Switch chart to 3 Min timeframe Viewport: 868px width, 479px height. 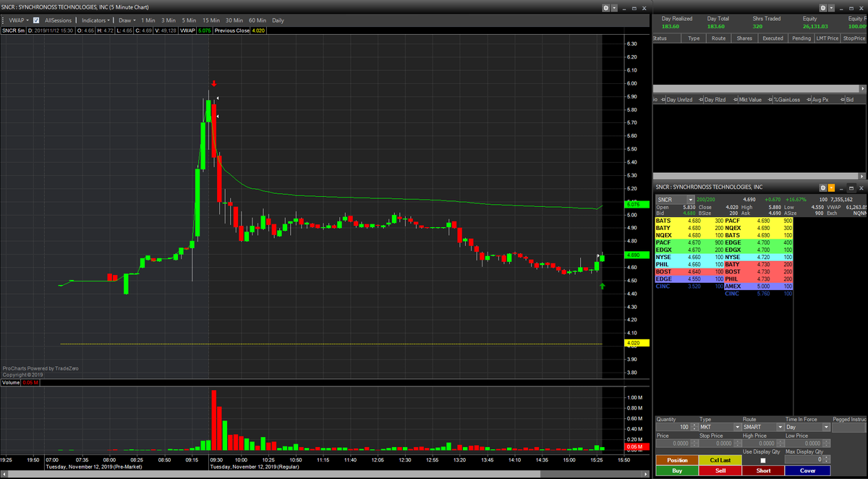[169, 20]
